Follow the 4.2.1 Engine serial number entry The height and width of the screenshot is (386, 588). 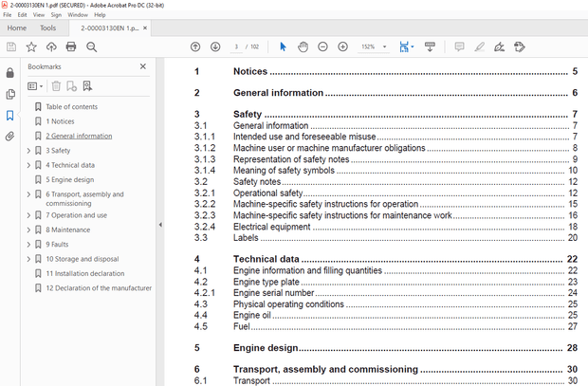386,293
